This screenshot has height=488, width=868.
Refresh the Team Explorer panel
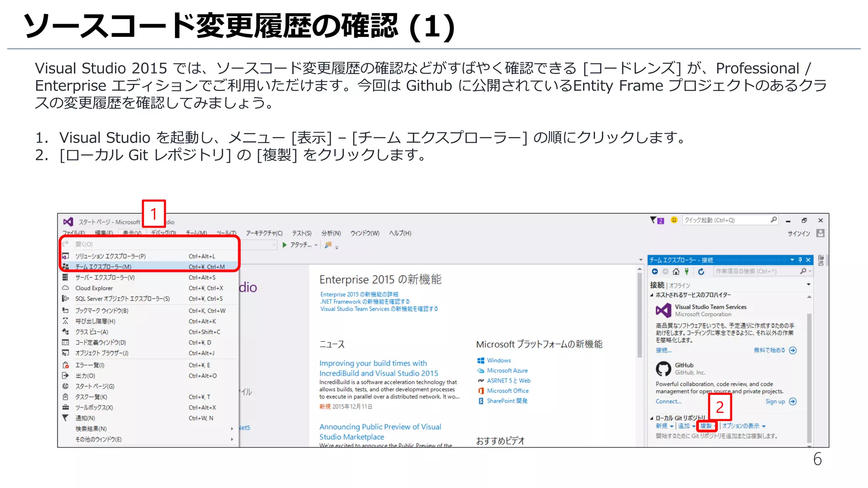(701, 272)
